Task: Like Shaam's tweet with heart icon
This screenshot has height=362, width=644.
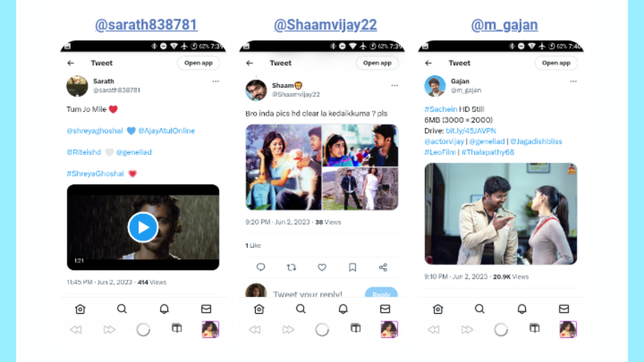Action: click(322, 267)
